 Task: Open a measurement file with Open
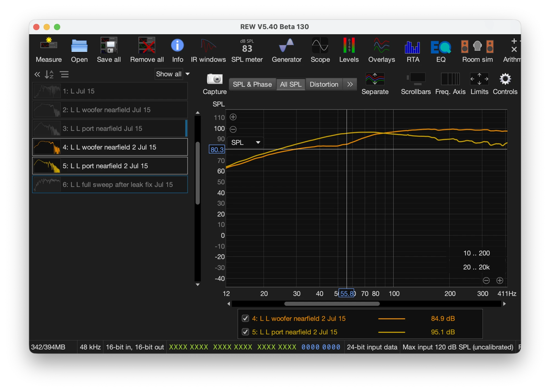coord(79,50)
